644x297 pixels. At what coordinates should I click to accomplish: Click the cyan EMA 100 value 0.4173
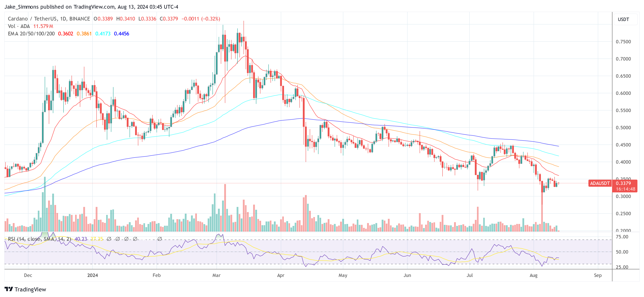[x=103, y=34]
